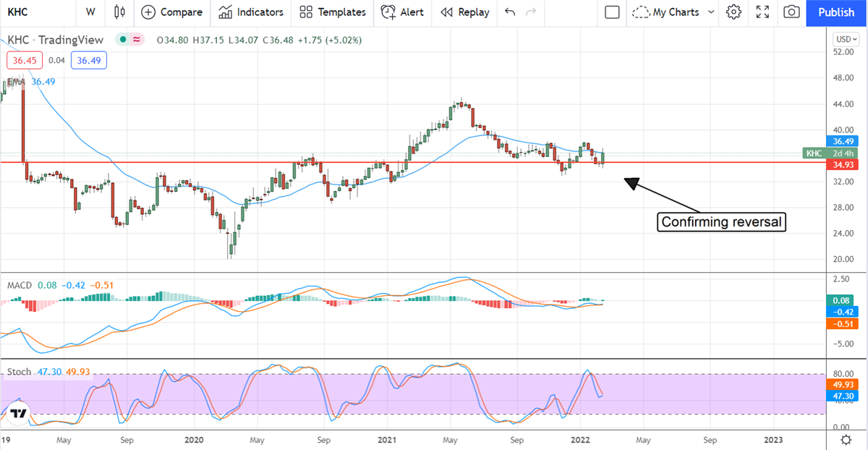868x450 pixels.
Task: Create an Alert
Action: [403, 12]
